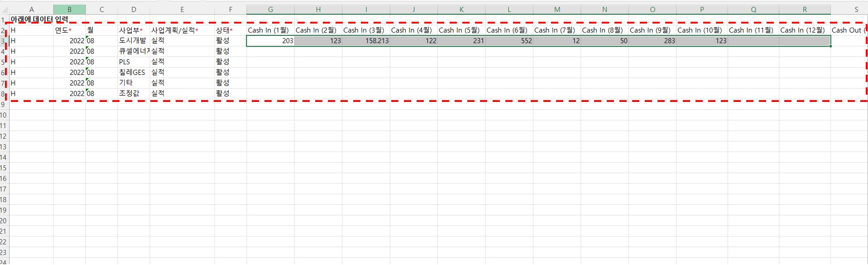The height and width of the screenshot is (265, 868).
Task: Click the cell containing 283
Action: coord(652,41)
